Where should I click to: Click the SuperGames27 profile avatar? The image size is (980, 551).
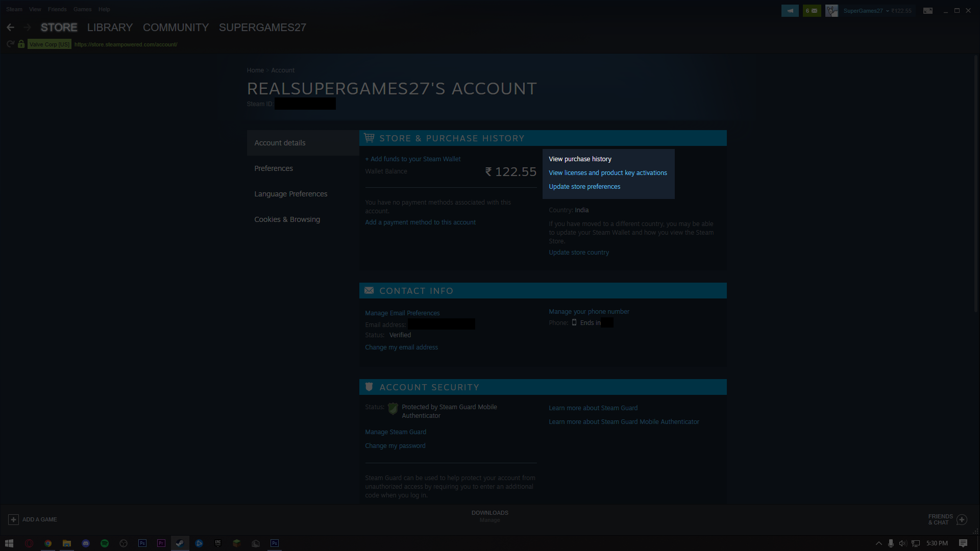point(831,11)
